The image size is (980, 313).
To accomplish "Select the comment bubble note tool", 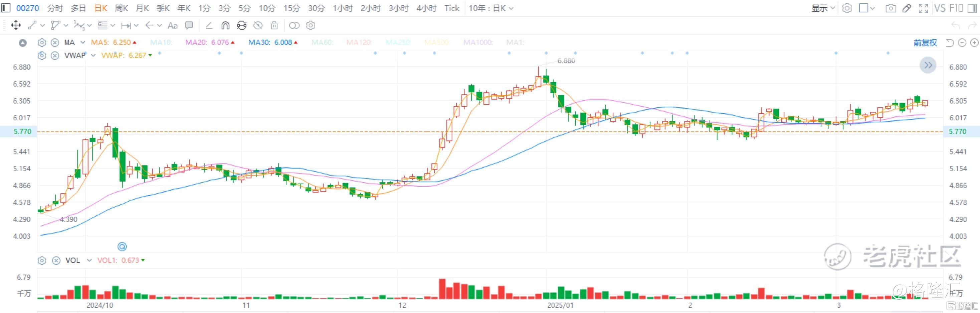I will pyautogui.click(x=189, y=25).
